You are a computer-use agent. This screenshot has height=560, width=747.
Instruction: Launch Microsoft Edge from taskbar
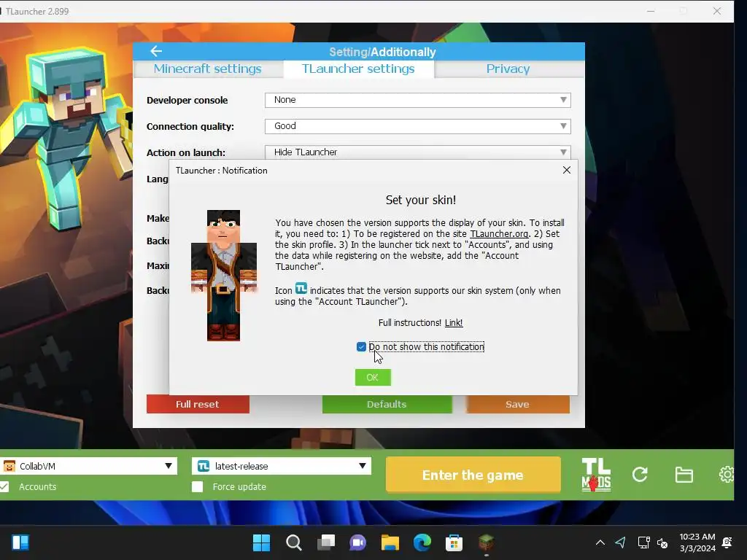pos(422,542)
